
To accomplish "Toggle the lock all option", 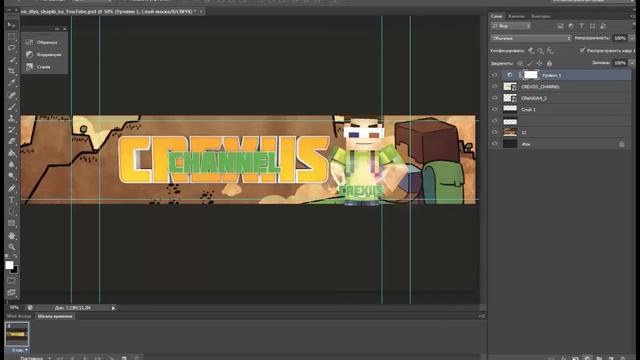I will (x=549, y=63).
